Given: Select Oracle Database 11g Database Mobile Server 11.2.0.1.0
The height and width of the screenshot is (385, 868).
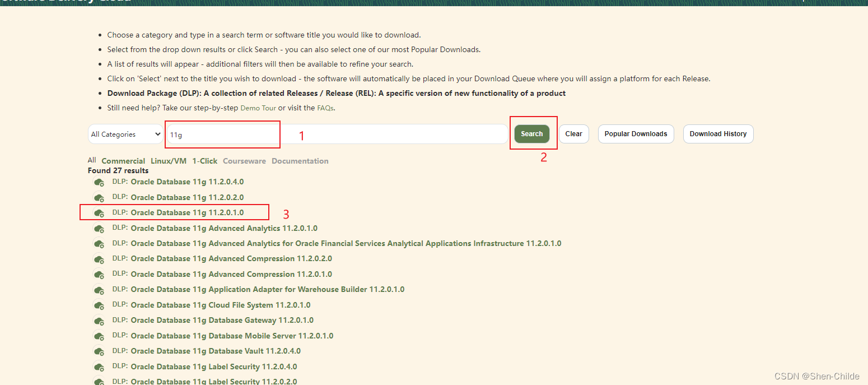Looking at the screenshot, I should [x=232, y=336].
